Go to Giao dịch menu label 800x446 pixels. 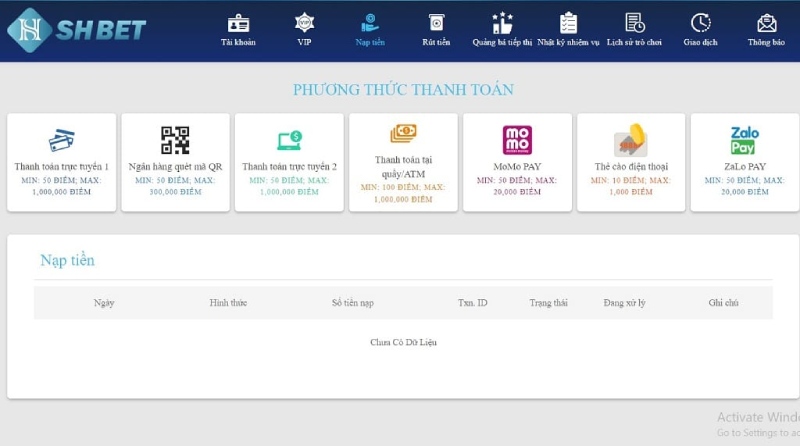(x=701, y=42)
